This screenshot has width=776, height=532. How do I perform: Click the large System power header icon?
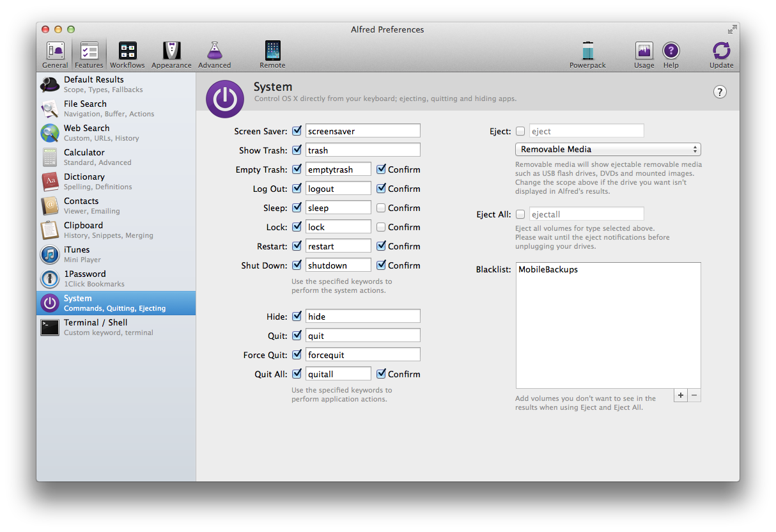coord(225,99)
